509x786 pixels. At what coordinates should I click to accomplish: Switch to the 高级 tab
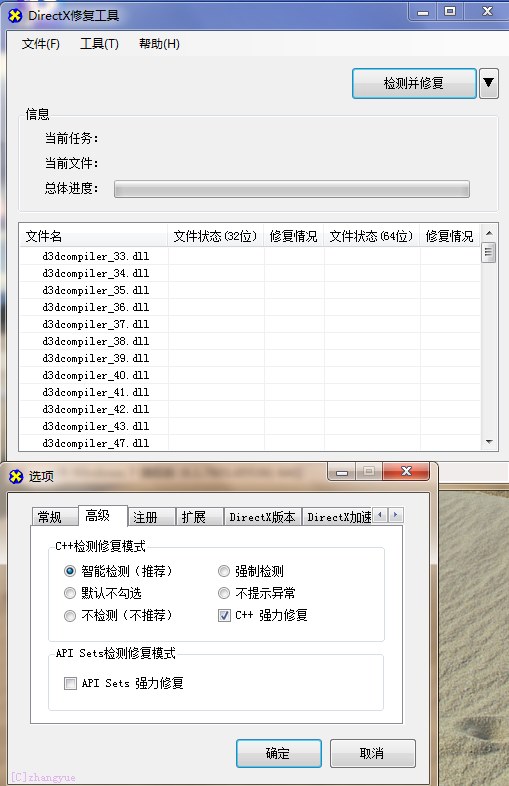(103, 515)
